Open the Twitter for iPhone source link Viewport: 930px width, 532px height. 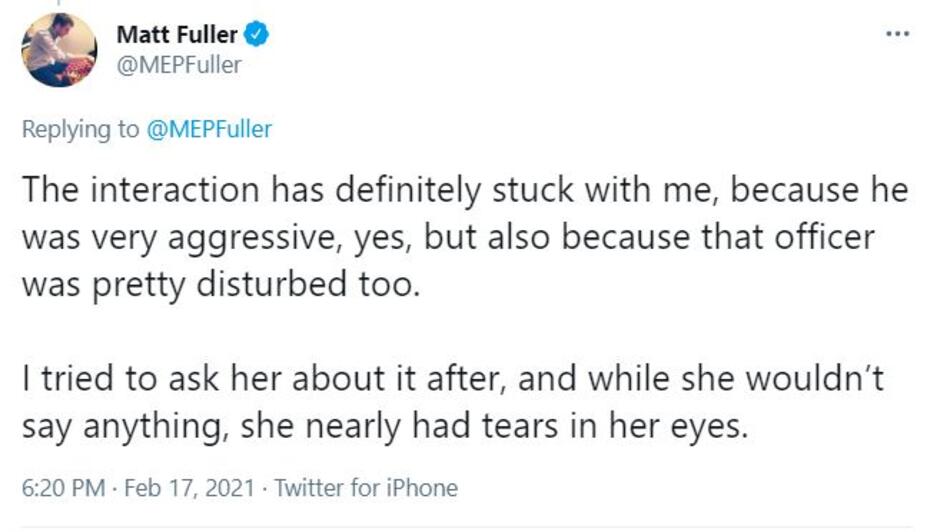pos(365,488)
